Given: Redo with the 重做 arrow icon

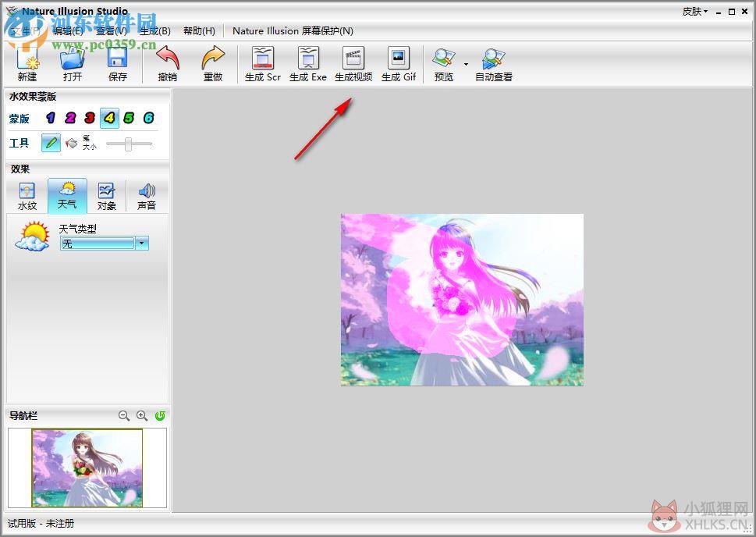Looking at the screenshot, I should click(x=213, y=64).
